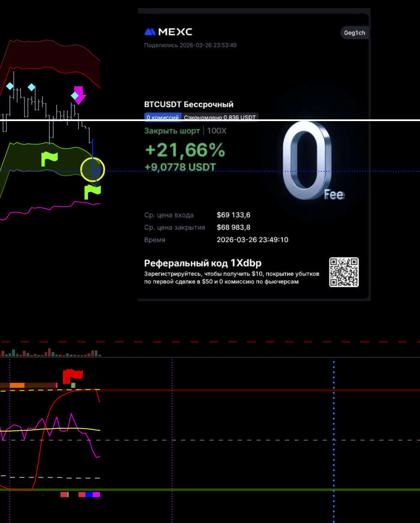420x523 pixels.
Task: Click 'Сэкономлено 0.836 USDT' label
Action: 220,117
